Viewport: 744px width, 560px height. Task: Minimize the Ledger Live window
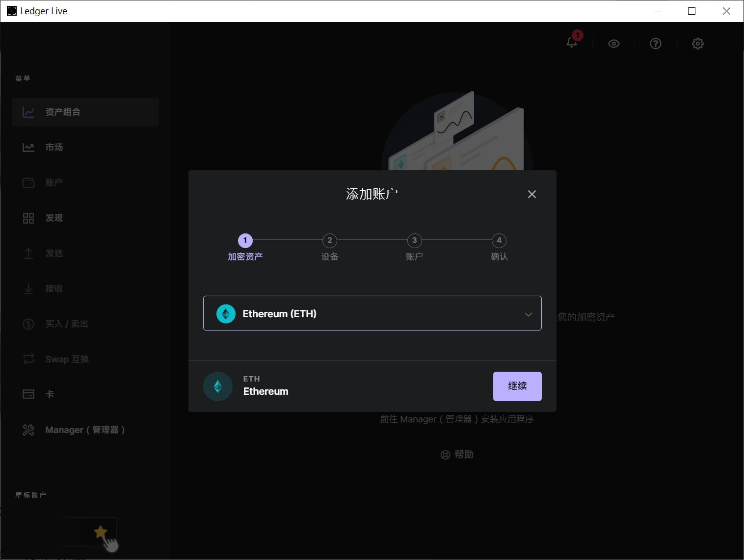point(658,11)
